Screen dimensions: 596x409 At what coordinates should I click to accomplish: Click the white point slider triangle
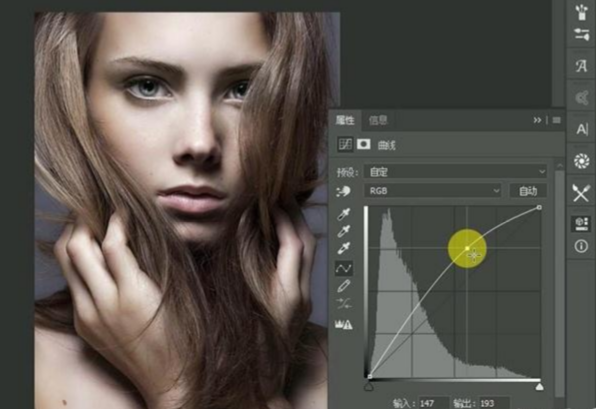pos(539,387)
